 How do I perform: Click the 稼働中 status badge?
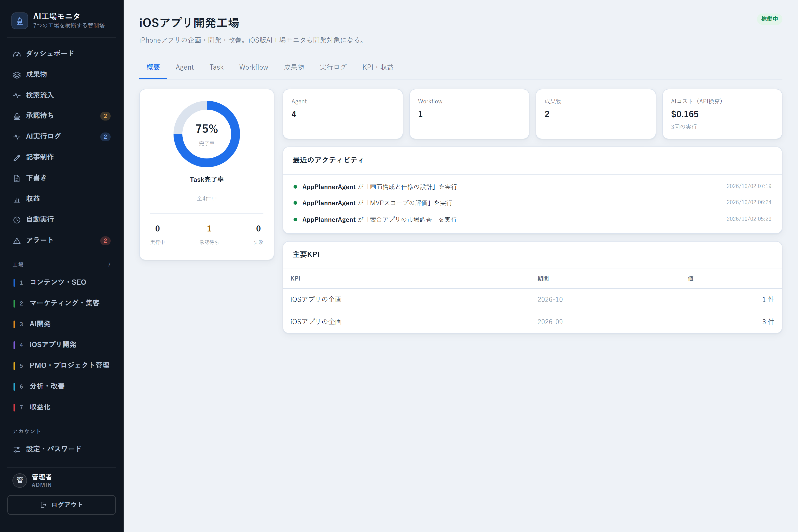pyautogui.click(x=769, y=19)
